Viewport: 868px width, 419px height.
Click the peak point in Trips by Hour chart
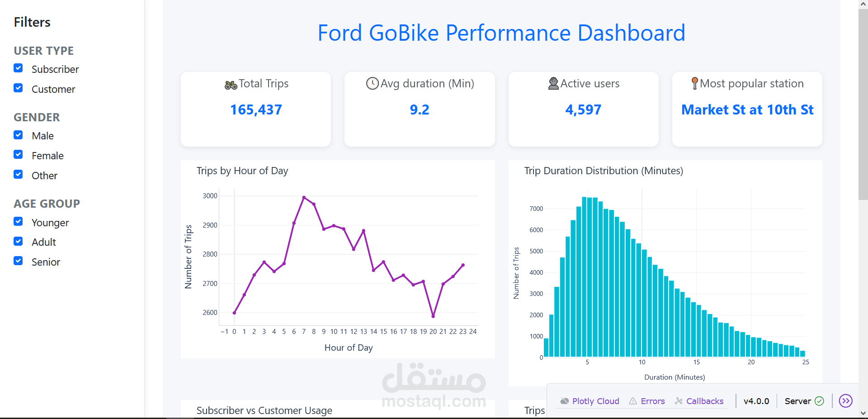pos(304,197)
